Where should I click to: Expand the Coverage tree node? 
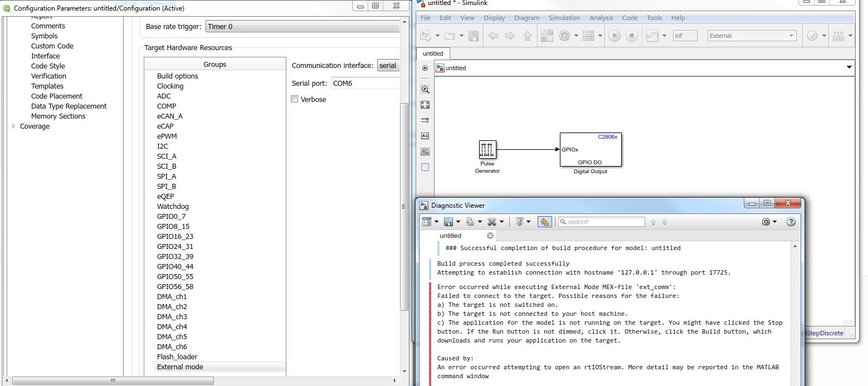click(x=14, y=126)
